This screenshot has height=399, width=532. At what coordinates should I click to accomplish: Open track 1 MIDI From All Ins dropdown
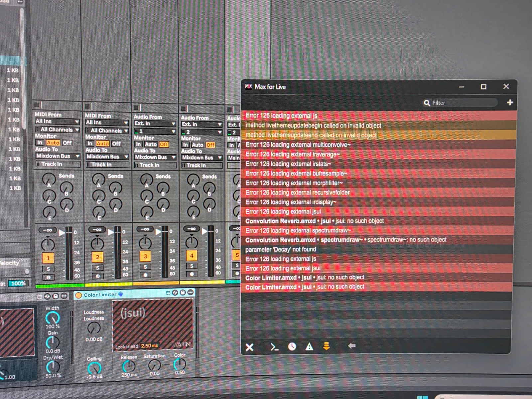[57, 121]
